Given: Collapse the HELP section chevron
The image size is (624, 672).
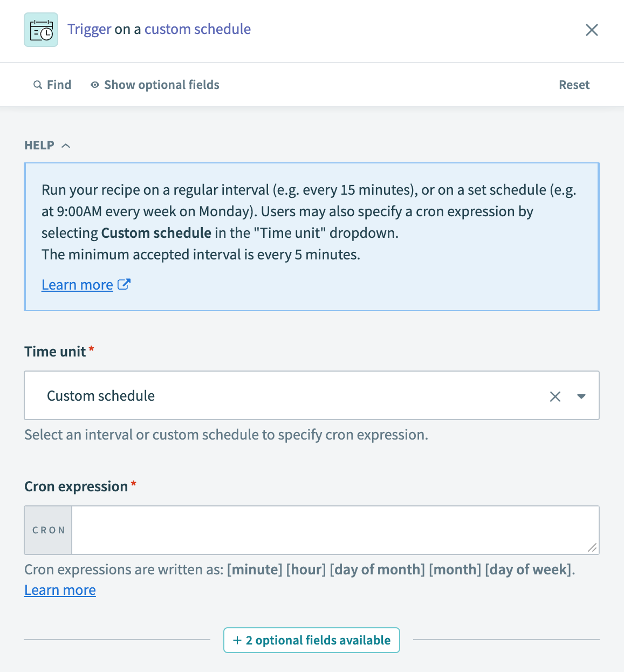Looking at the screenshot, I should 66,146.
